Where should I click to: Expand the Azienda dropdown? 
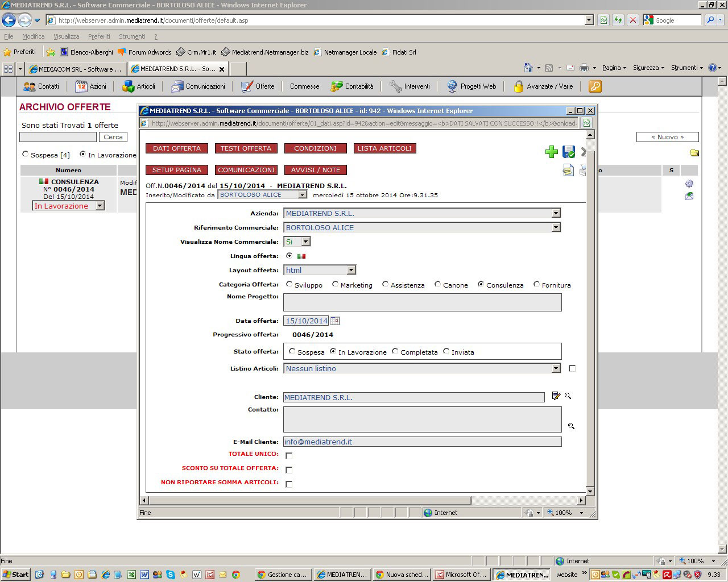tap(556, 214)
